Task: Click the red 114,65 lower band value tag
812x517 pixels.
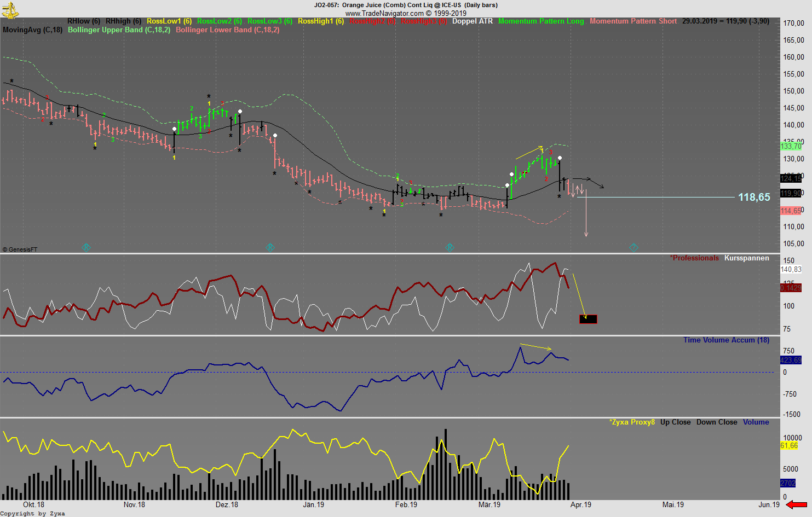Action: [791, 211]
